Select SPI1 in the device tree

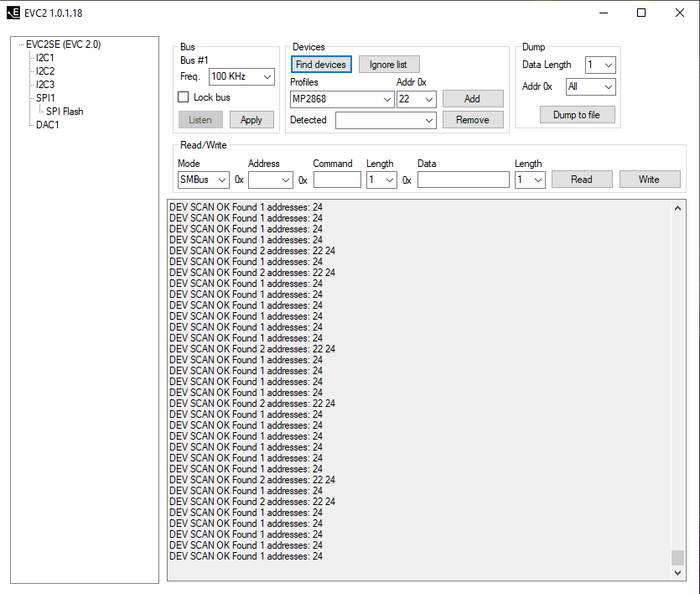point(45,98)
